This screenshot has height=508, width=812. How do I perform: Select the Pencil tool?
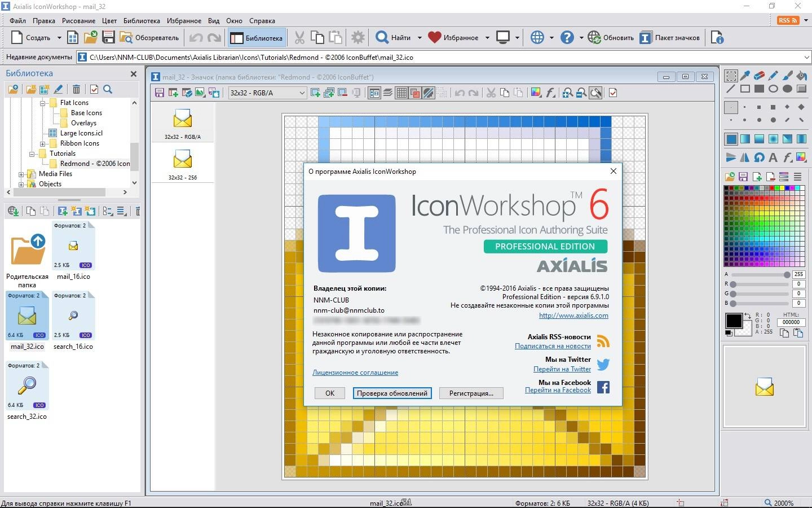tap(773, 76)
